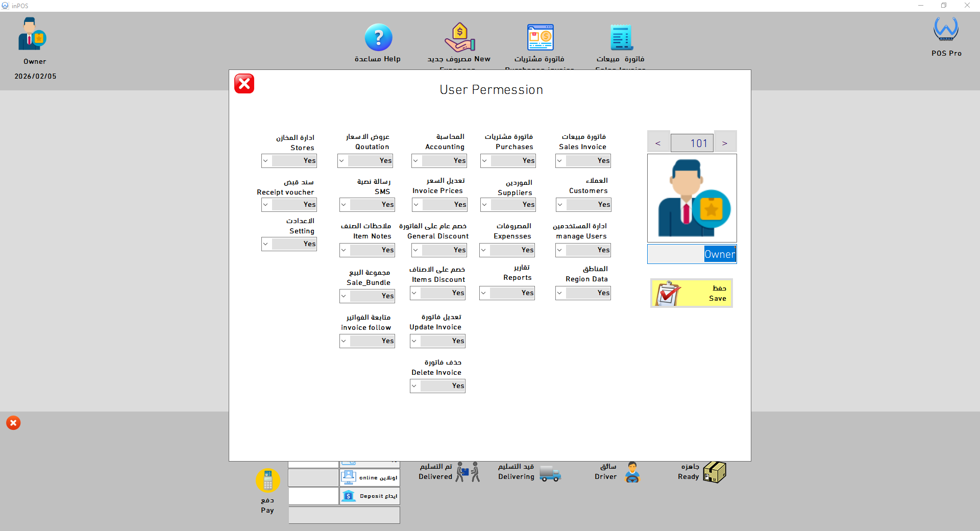Toggle the Delete Invoice permission
The height and width of the screenshot is (531, 980).
pyautogui.click(x=437, y=385)
